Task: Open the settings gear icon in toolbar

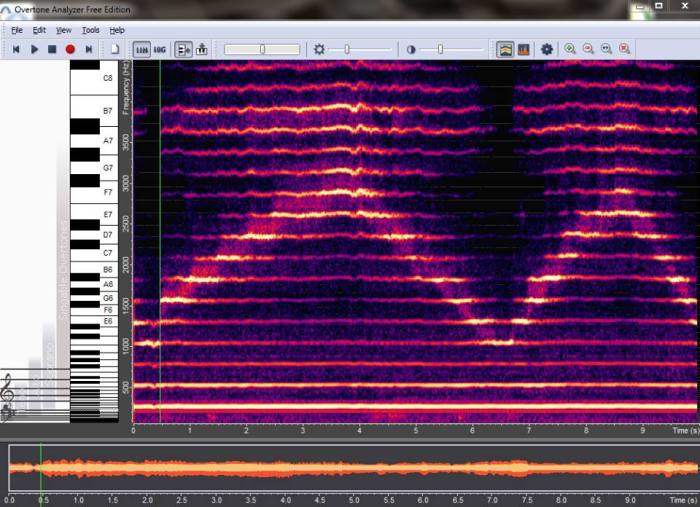Action: 547,49
